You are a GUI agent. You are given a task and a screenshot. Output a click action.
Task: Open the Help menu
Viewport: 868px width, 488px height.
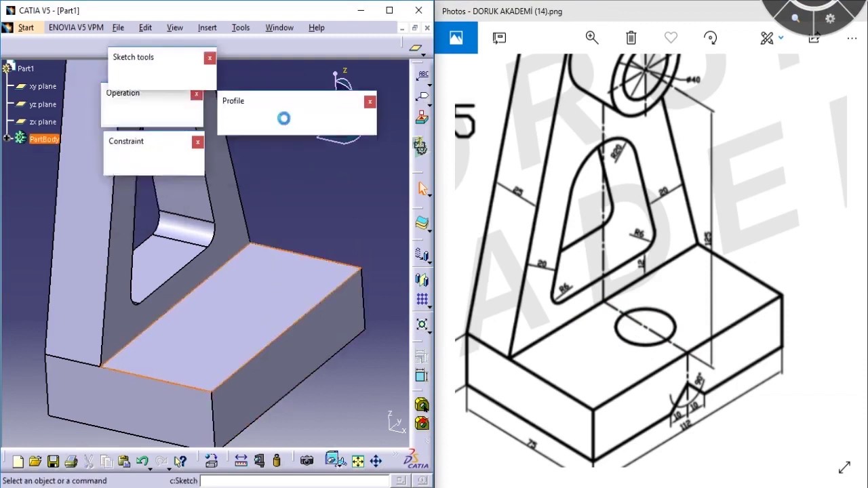[316, 28]
